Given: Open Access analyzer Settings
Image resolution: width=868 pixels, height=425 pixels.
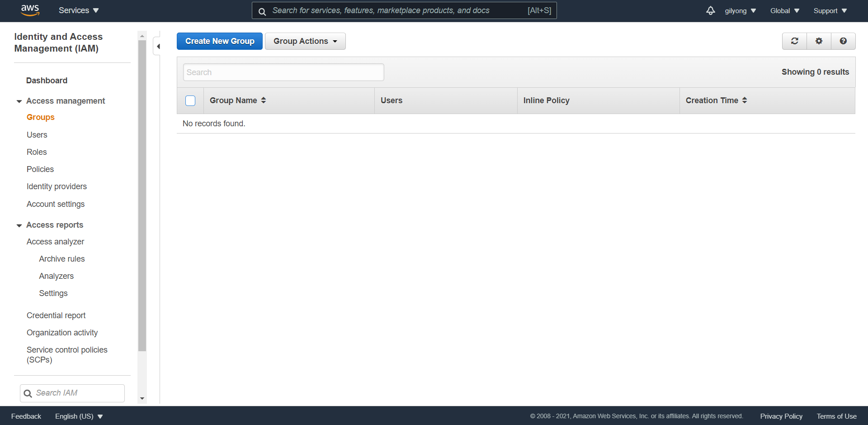Looking at the screenshot, I should [x=53, y=293].
